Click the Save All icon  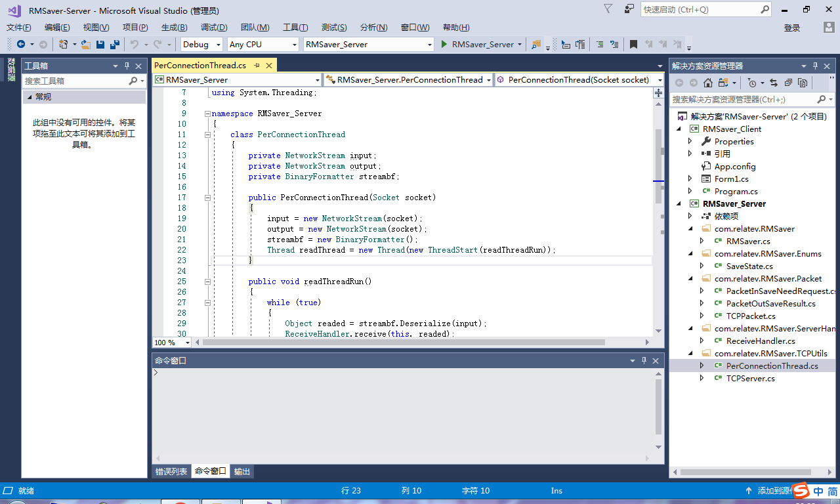coord(115,45)
